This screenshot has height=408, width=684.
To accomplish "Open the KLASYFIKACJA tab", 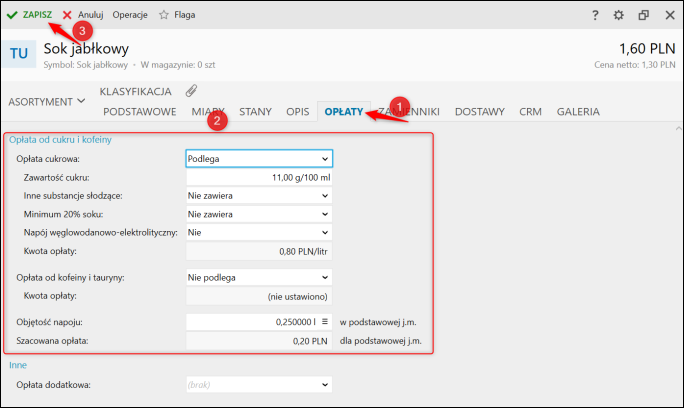I will [x=136, y=92].
